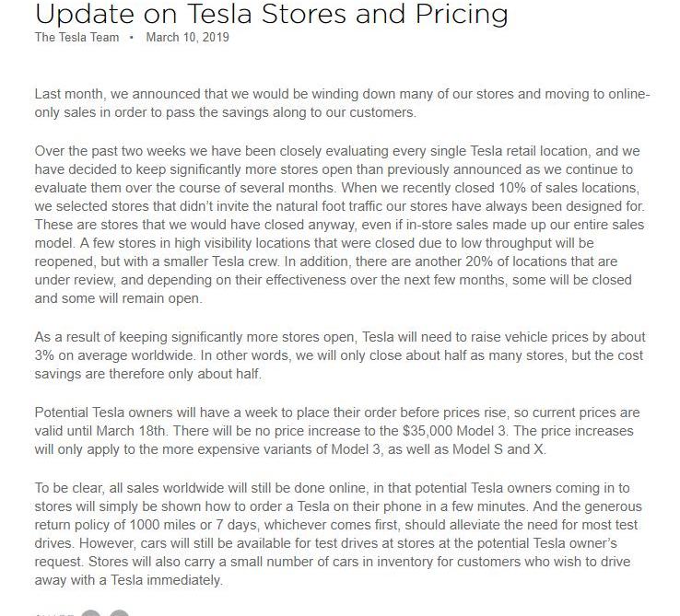The width and height of the screenshot is (680, 616).
Task: Click the March 10, 2019 post date
Action: coord(187,38)
